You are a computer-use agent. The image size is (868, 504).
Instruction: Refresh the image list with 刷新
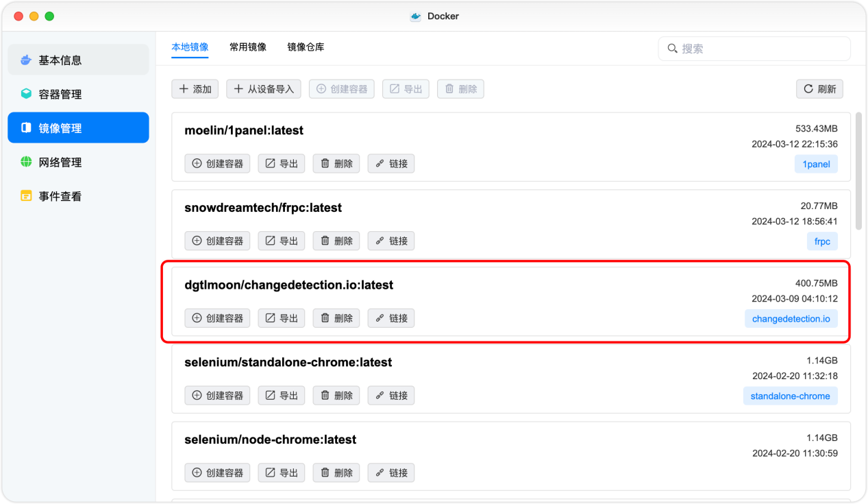point(819,88)
